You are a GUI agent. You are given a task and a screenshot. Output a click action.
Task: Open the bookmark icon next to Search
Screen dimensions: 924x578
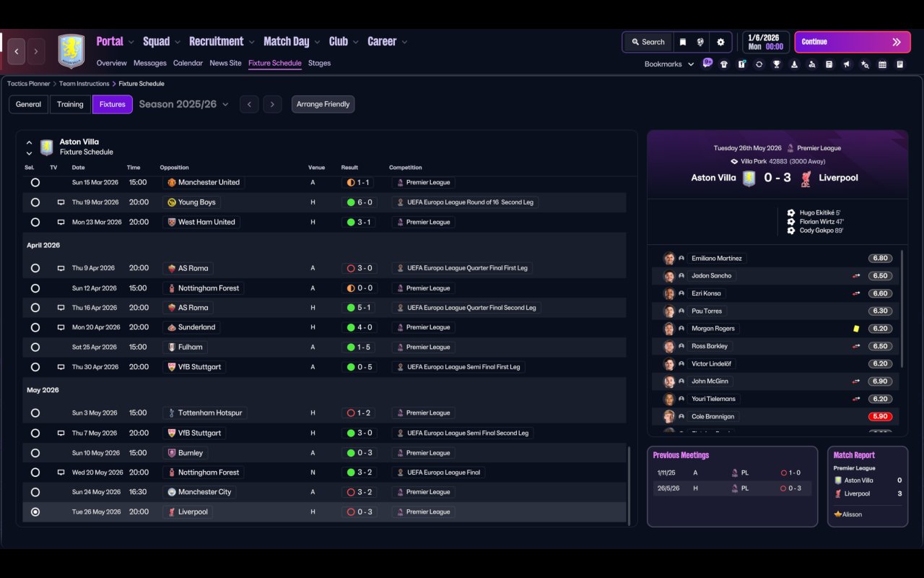682,42
